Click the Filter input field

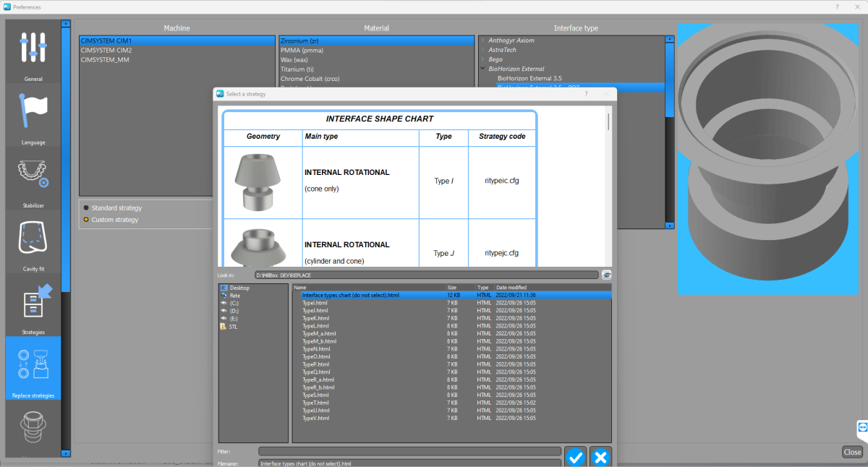tap(409, 451)
